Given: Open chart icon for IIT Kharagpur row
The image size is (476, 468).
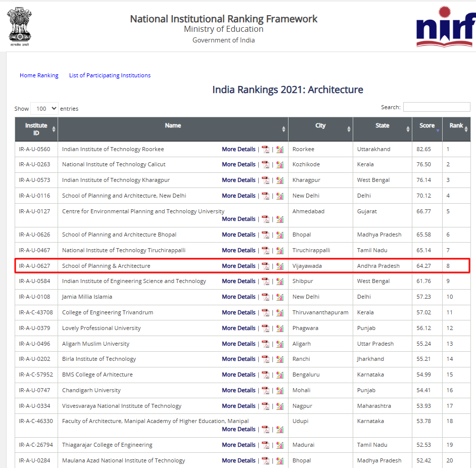Looking at the screenshot, I should click(x=280, y=180).
